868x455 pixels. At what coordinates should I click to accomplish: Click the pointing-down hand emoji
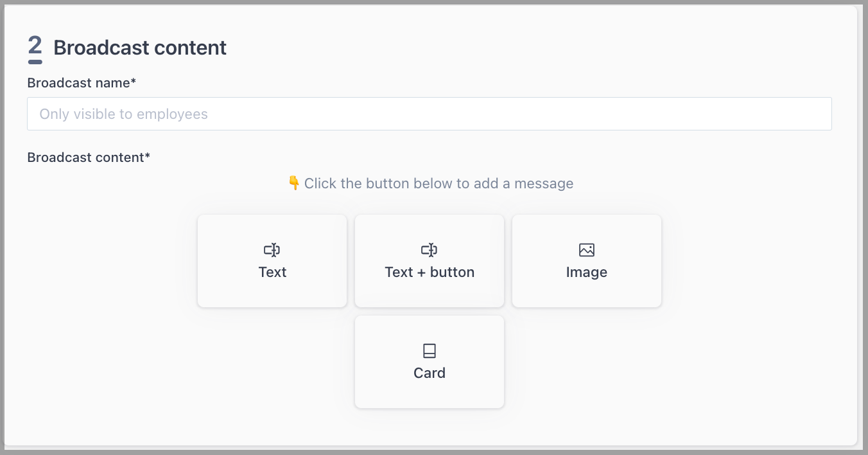coord(294,184)
